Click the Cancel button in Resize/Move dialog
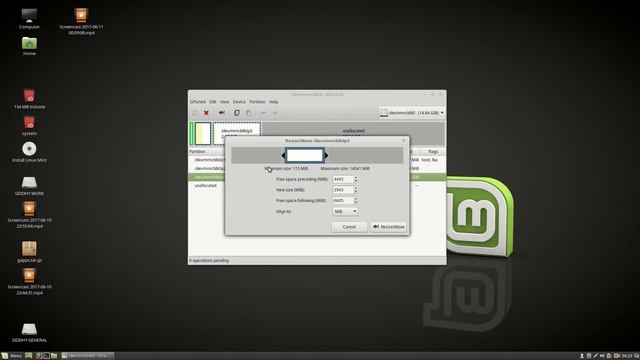Image resolution: width=640 pixels, height=360 pixels. tap(349, 227)
